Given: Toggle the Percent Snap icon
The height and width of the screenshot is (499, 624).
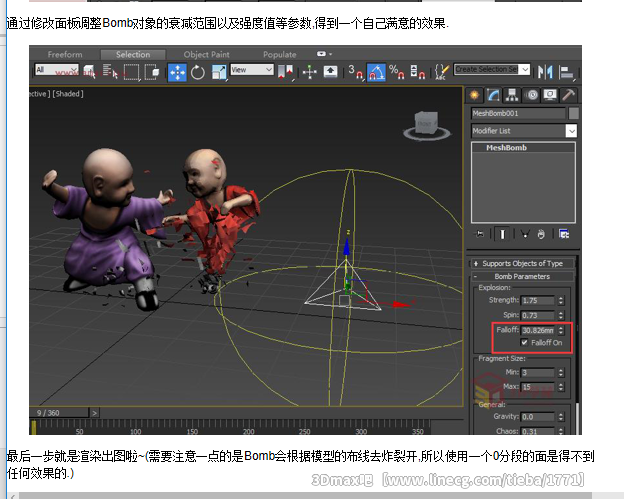Looking at the screenshot, I should click(397, 72).
